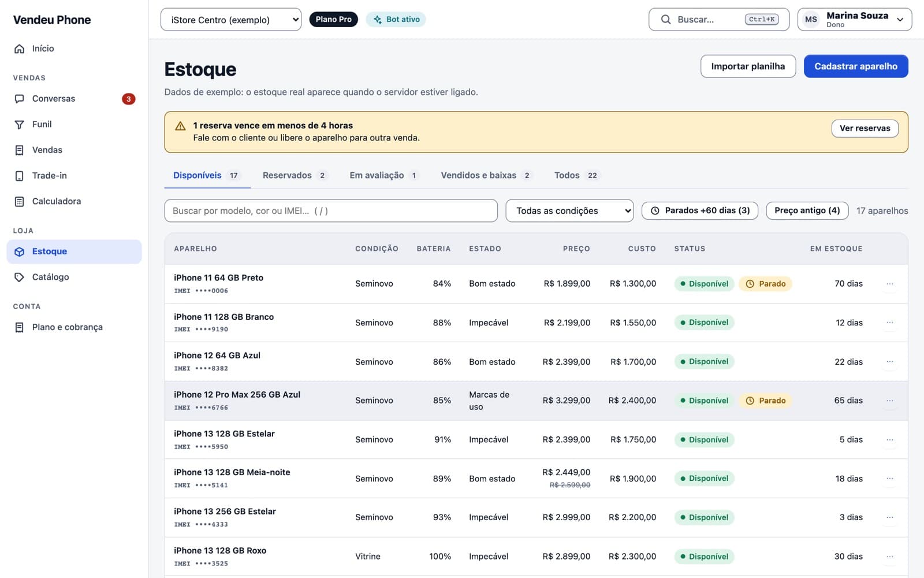924x578 pixels.
Task: Select the Todos tab
Action: pos(577,176)
